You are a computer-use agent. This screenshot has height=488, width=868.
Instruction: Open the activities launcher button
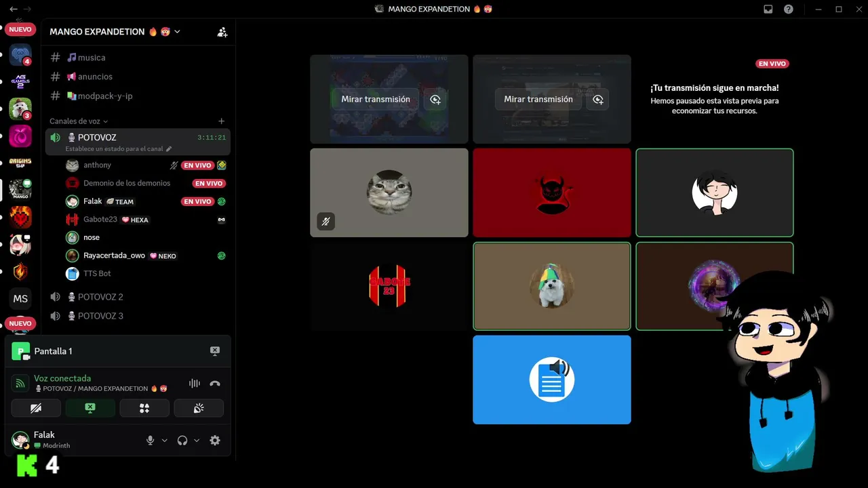point(144,408)
